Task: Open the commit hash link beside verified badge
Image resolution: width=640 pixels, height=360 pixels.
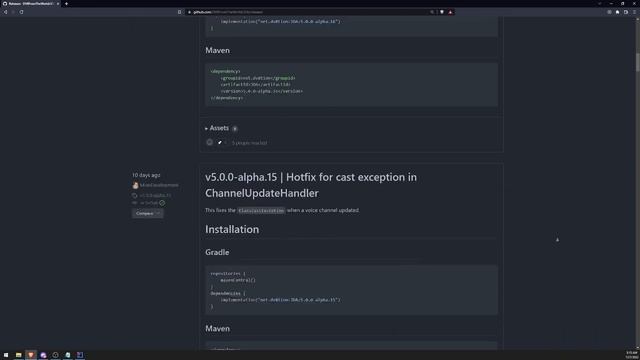Action: [x=149, y=203]
